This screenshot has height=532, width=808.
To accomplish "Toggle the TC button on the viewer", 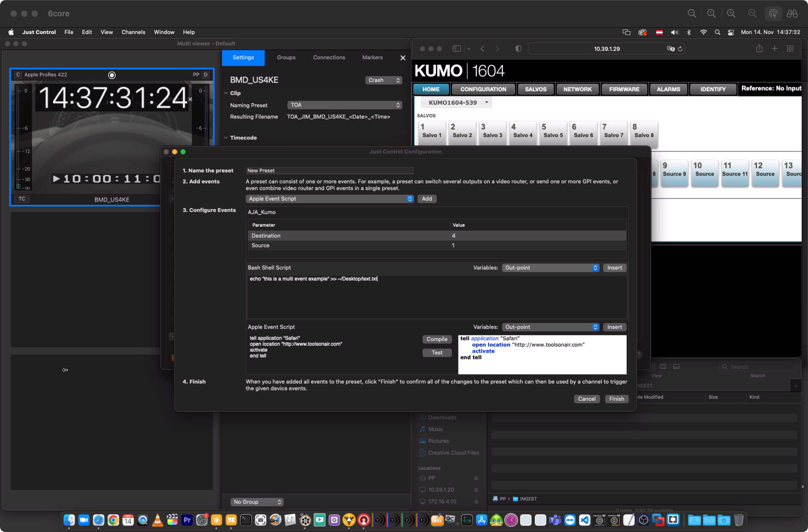I will (x=22, y=199).
